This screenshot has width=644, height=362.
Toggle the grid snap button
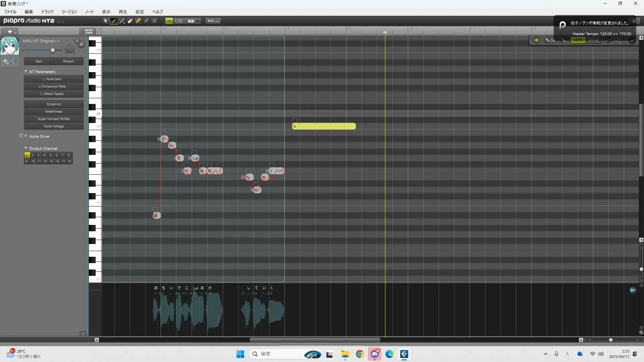(169, 21)
